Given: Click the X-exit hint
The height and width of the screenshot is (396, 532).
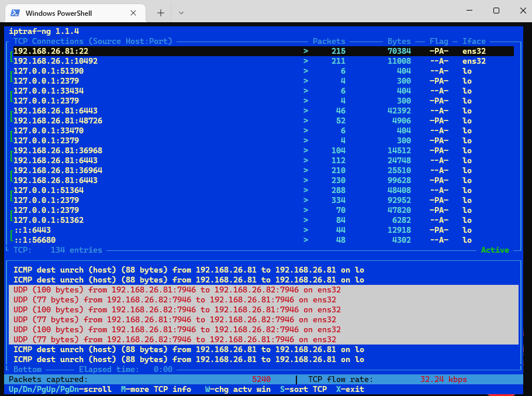Looking at the screenshot, I should point(350,389).
